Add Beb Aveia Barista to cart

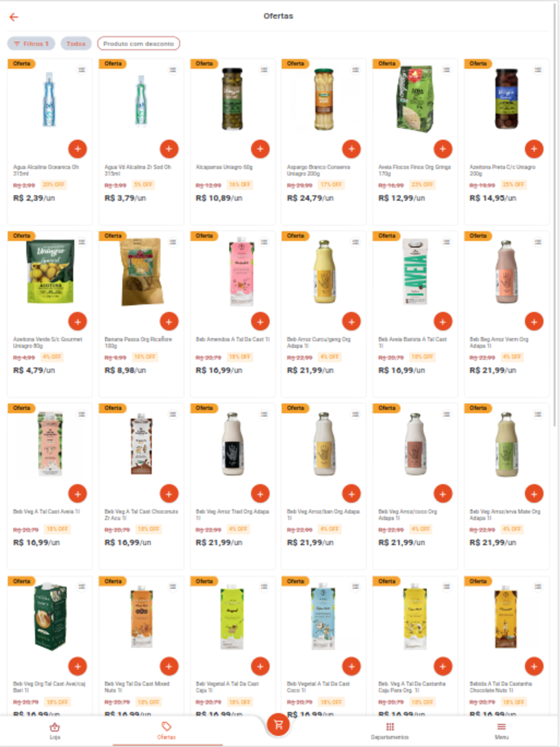442,321
